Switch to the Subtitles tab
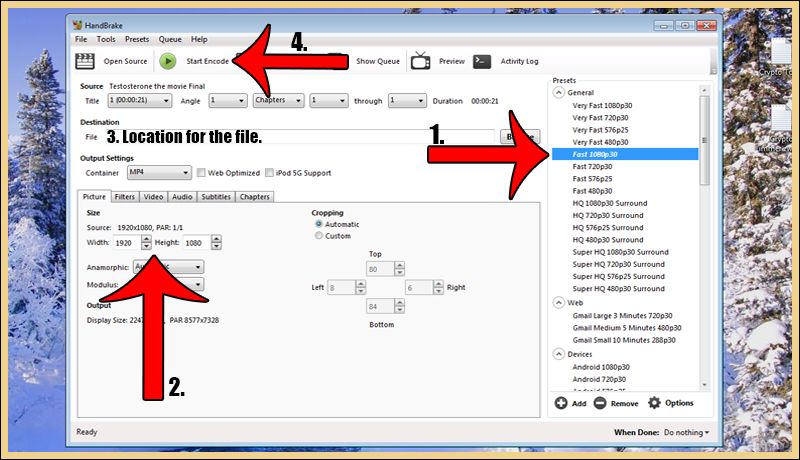 click(216, 197)
